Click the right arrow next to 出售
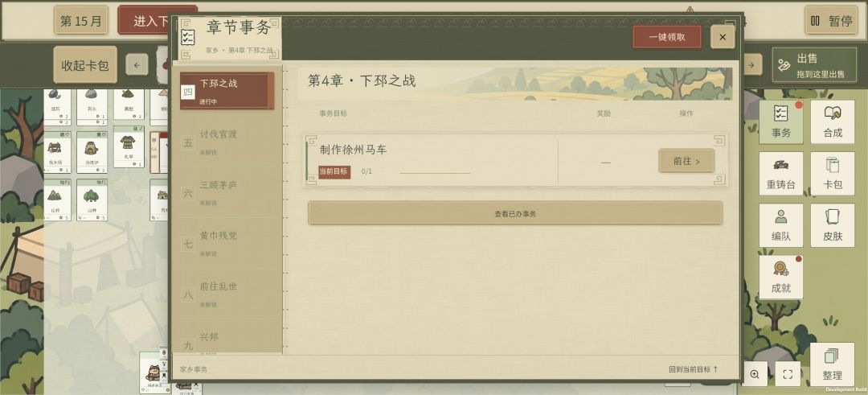Viewport: 868px width, 395px height. pos(751,65)
